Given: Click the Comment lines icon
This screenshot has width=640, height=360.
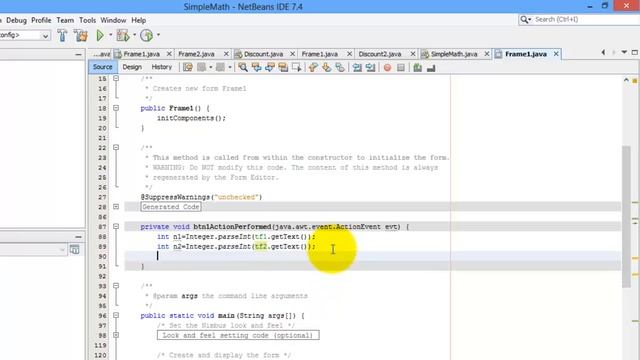Looking at the screenshot, I should pos(417,68).
